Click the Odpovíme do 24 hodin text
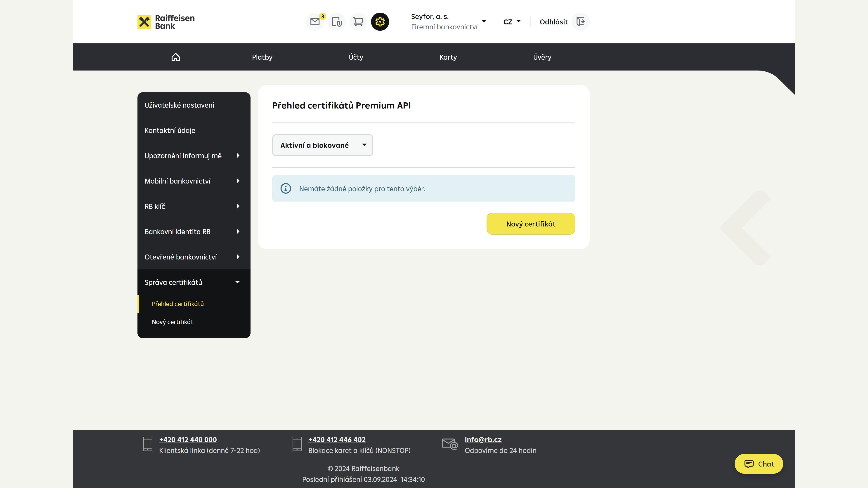Viewport: 868px width, 488px height. tap(500, 450)
